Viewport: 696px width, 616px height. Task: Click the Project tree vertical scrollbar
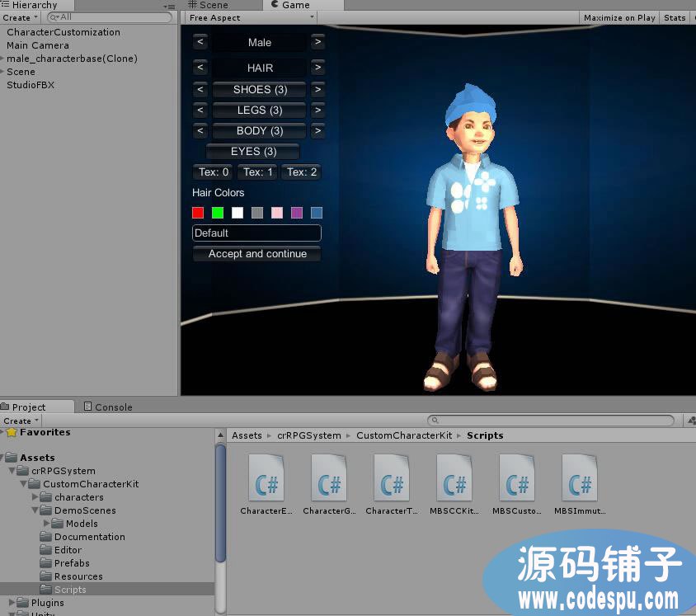[220, 504]
